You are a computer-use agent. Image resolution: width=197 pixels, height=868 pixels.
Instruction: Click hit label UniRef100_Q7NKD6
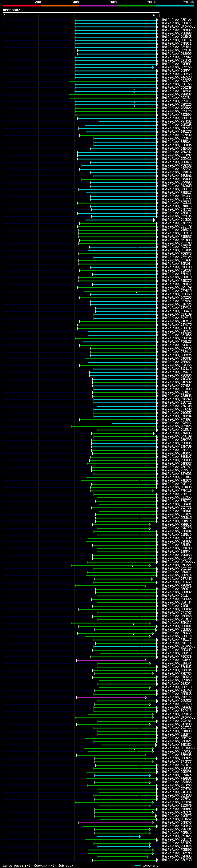(177, 433)
